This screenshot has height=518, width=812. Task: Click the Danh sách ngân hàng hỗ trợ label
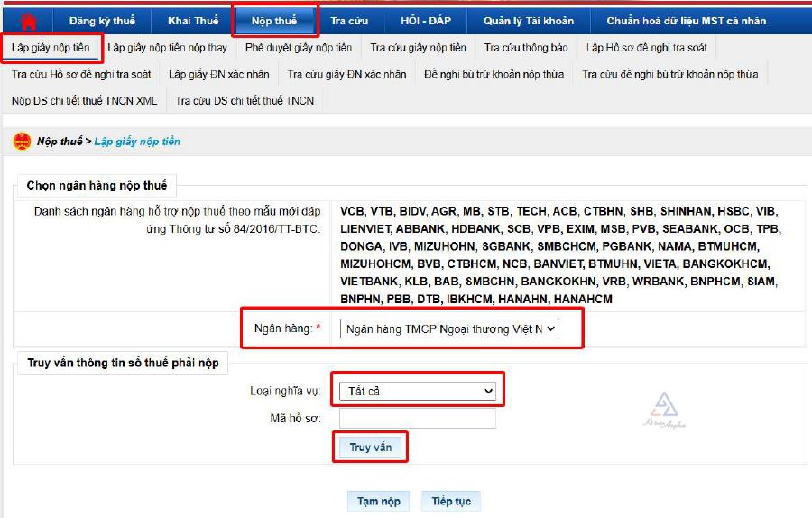(x=177, y=219)
